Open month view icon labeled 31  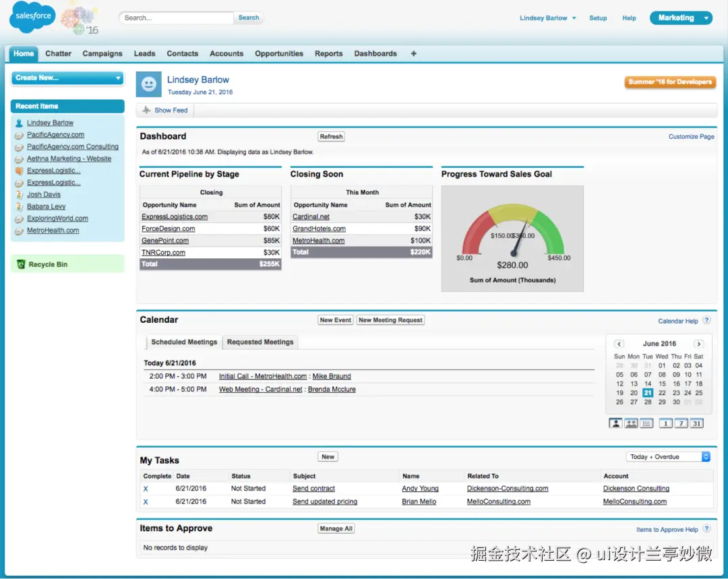coord(696,423)
